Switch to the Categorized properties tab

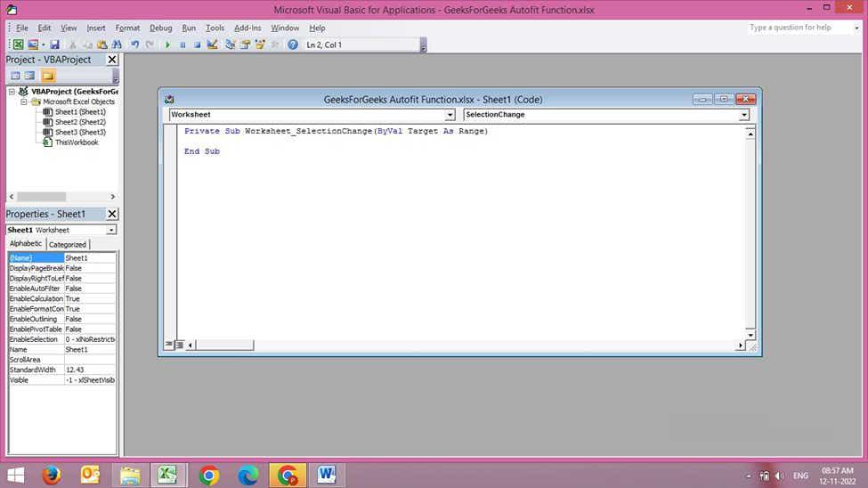pyautogui.click(x=68, y=244)
